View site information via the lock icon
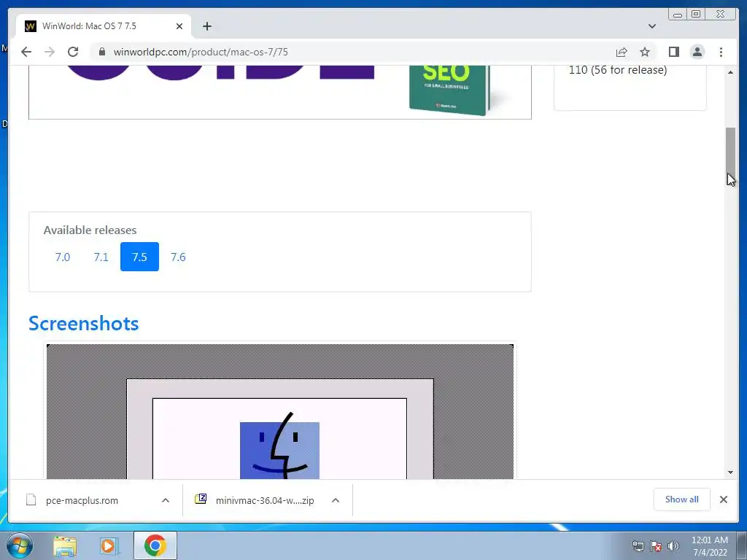This screenshot has width=747, height=560. pos(101,52)
